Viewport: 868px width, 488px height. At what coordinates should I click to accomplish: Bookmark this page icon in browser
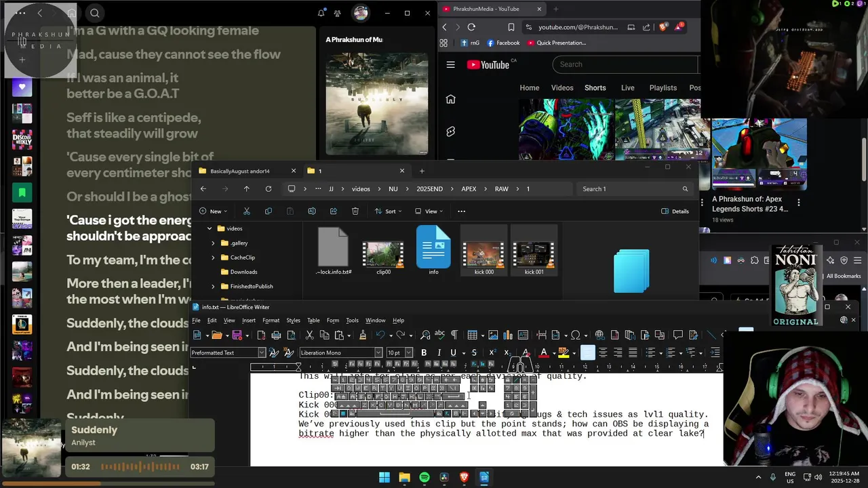[x=511, y=27]
